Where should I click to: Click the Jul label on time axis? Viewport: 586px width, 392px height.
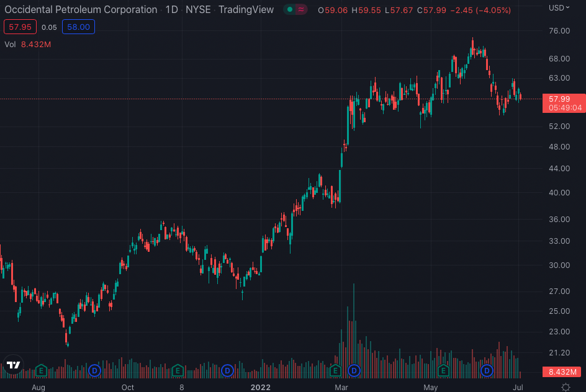tap(518, 388)
